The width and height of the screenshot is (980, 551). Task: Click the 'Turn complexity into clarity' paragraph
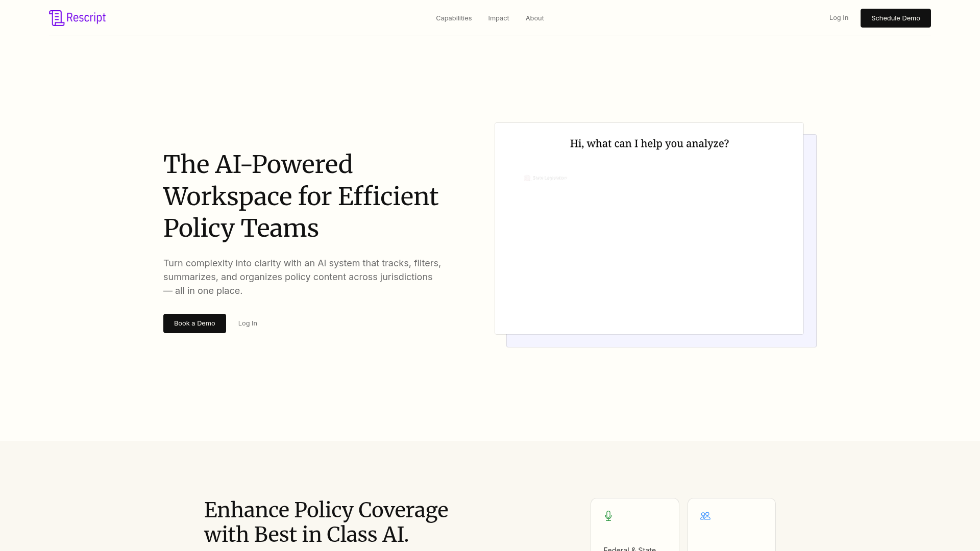[x=302, y=277]
